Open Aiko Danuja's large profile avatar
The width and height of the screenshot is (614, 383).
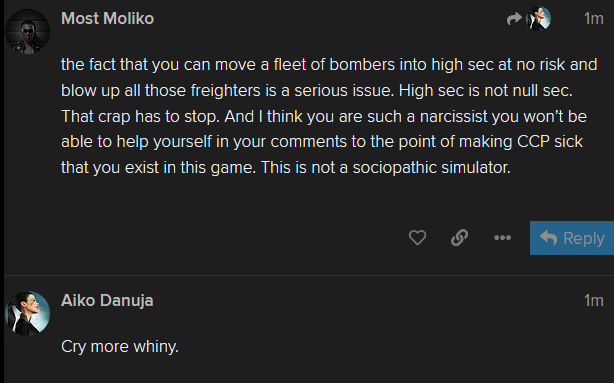[27, 313]
